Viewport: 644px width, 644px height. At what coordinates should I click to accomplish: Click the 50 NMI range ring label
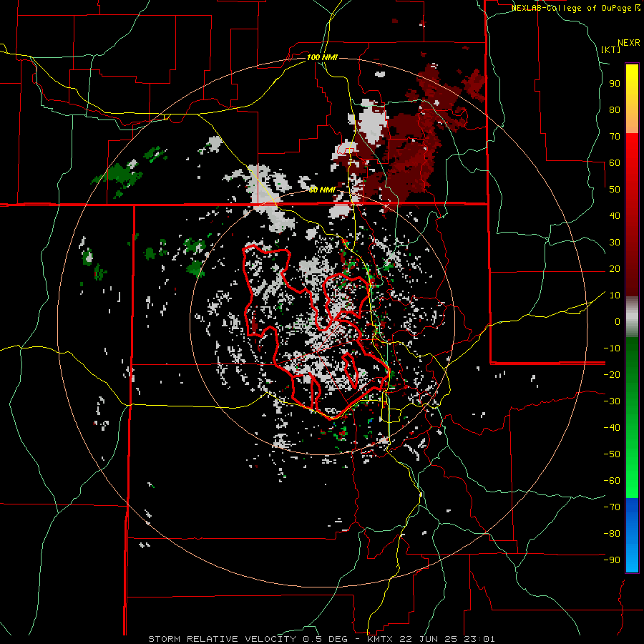pos(322,190)
